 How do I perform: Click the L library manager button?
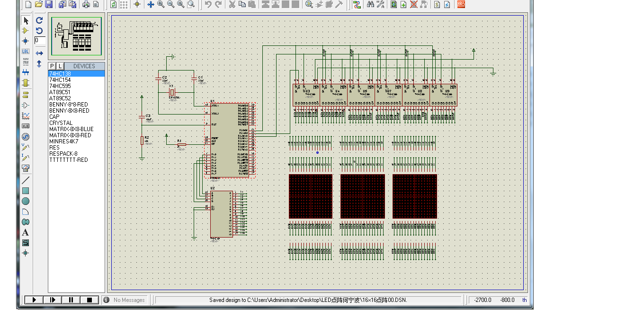pos(60,66)
